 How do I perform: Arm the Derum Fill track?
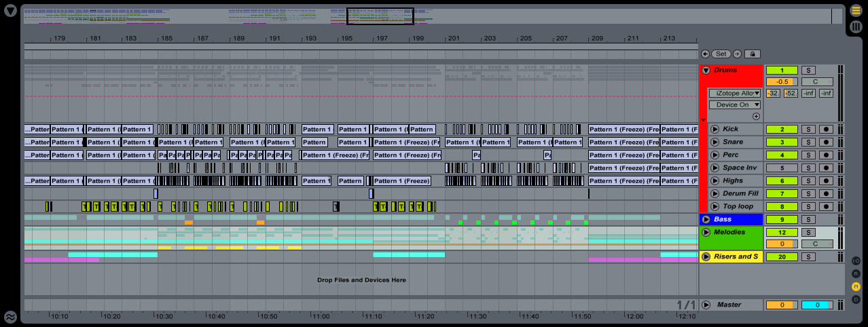[826, 193]
